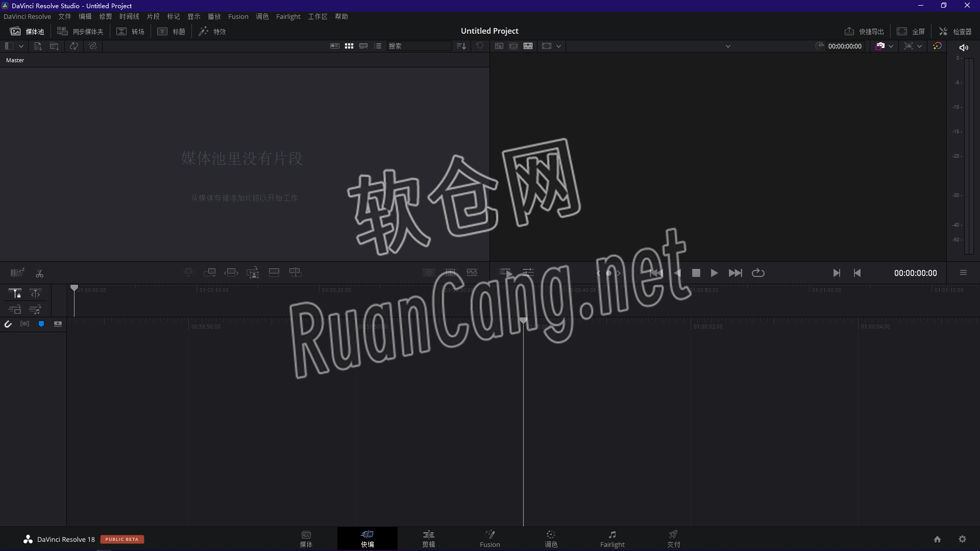
Task: Click the relink media icon
Action: point(92,46)
